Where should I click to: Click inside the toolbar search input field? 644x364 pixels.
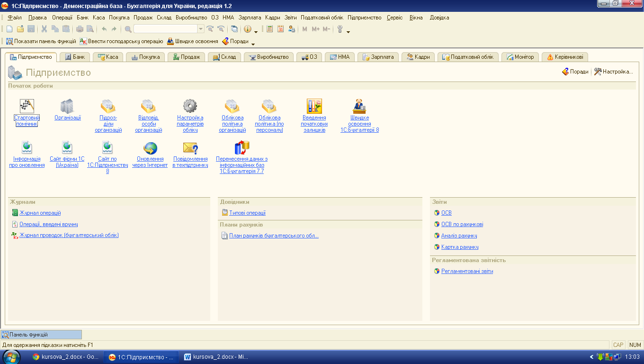pos(165,29)
